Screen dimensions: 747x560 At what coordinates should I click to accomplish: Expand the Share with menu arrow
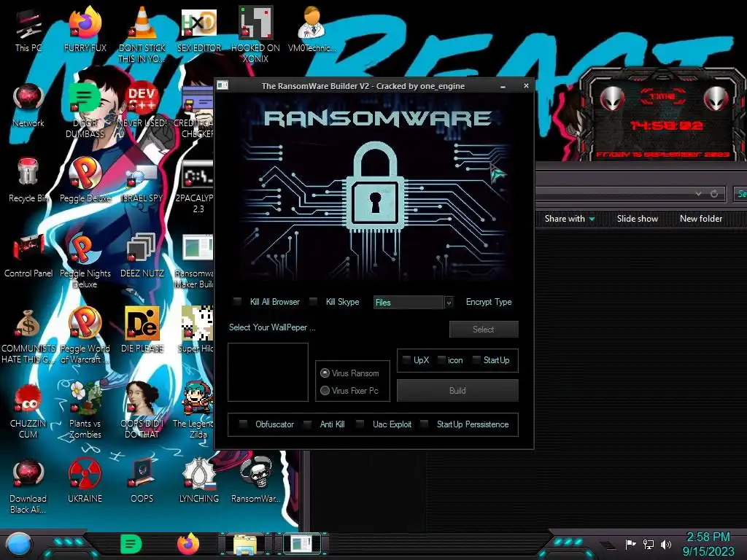point(592,219)
